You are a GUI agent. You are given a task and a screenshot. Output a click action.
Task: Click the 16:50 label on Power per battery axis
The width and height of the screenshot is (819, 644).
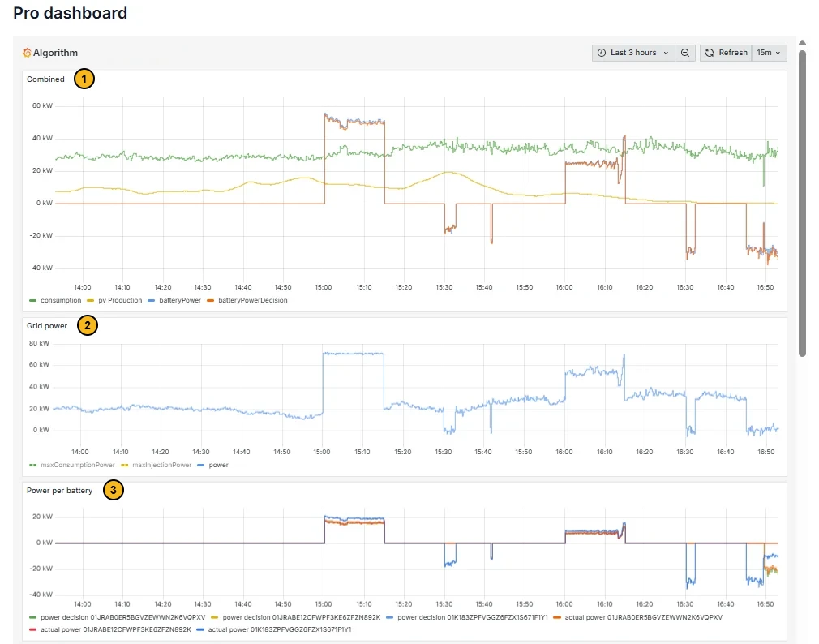tap(765, 604)
